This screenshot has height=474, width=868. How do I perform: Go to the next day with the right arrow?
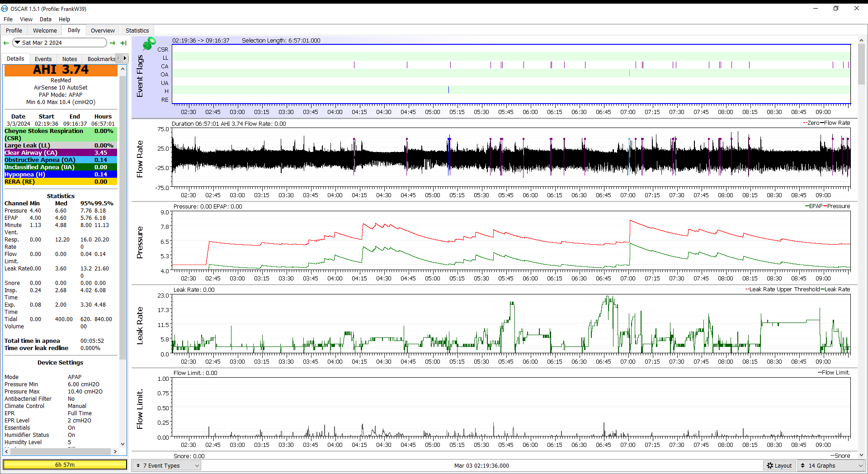coord(113,43)
